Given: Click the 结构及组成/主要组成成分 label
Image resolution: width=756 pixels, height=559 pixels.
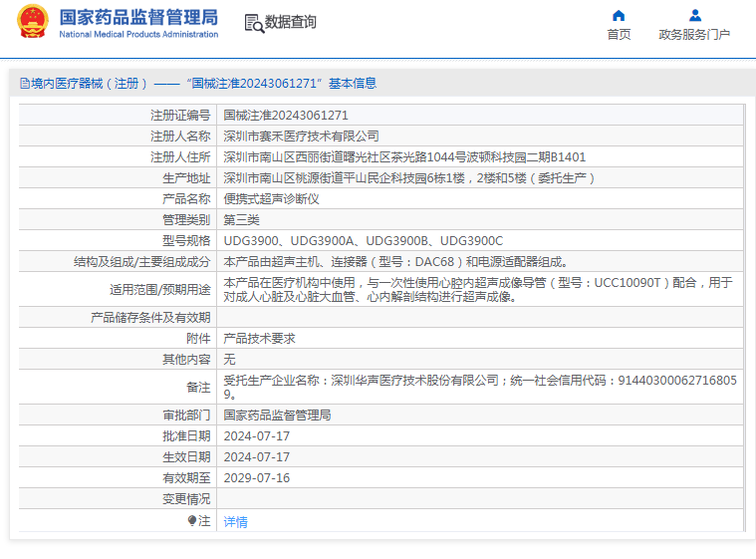Looking at the screenshot, I should pos(141,262).
